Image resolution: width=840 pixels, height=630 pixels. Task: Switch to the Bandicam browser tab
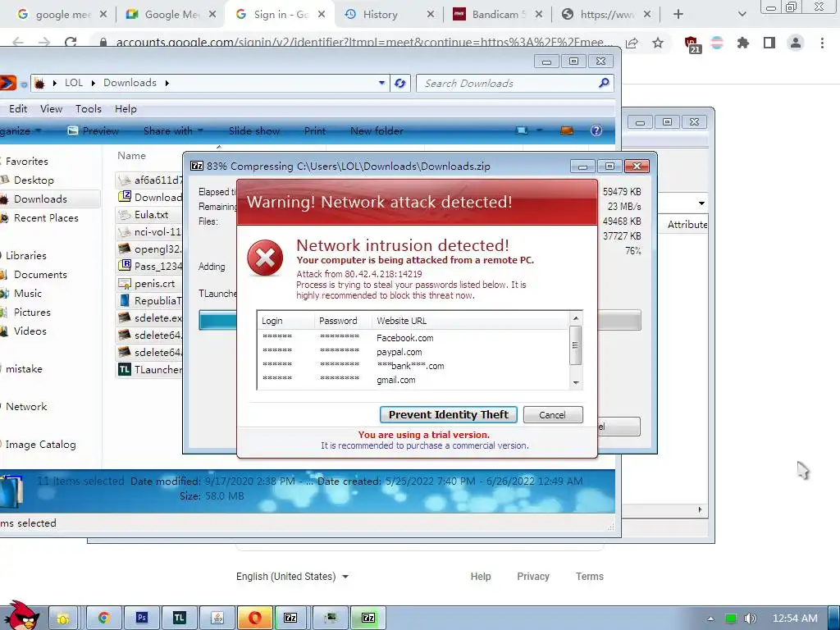coord(495,15)
